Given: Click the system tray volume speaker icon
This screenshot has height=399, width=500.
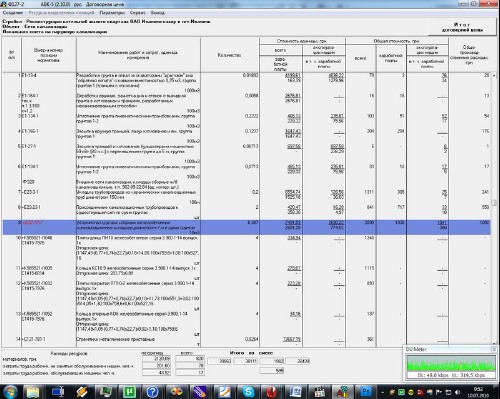Looking at the screenshot, I should [458, 392].
